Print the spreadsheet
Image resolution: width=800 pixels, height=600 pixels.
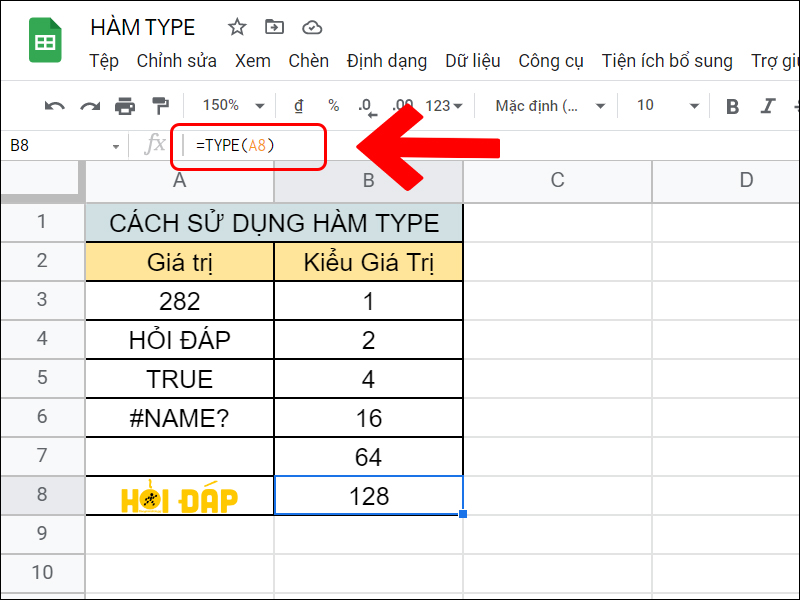pyautogui.click(x=125, y=106)
